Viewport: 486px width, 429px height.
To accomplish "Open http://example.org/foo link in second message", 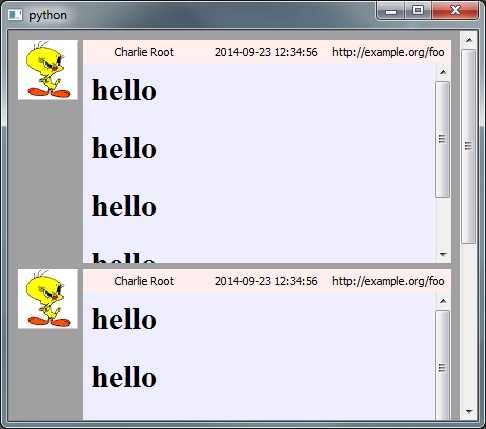I will coord(388,281).
